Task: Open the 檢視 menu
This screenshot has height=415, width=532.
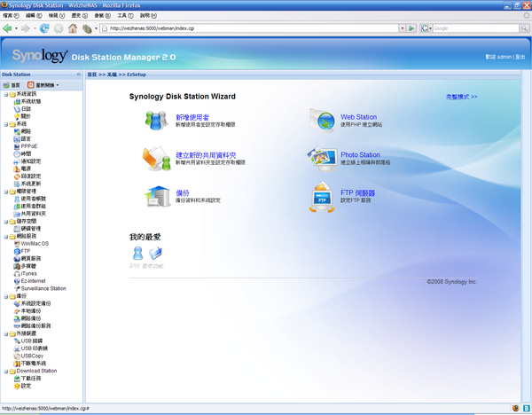Action: click(57, 16)
